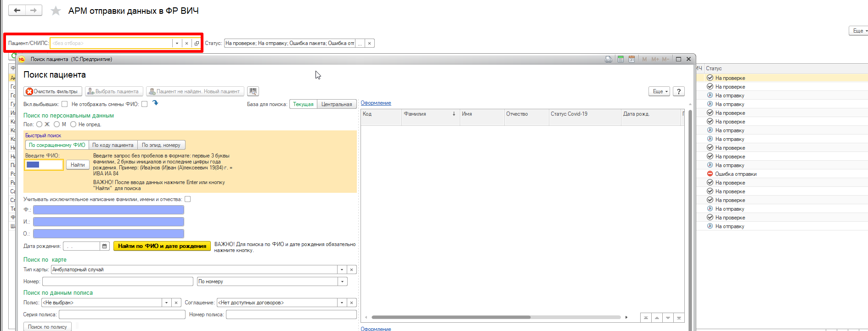Open the calendar icon in dialog title bar
This screenshot has width=868, height=331.
631,59
